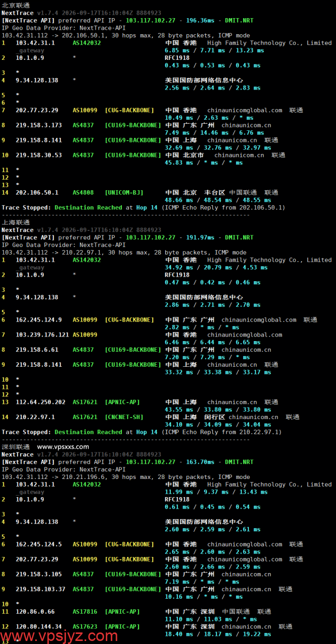Click the [CNCNET-SH] network tag
The height and width of the screenshot is (644, 336).
pos(124,417)
